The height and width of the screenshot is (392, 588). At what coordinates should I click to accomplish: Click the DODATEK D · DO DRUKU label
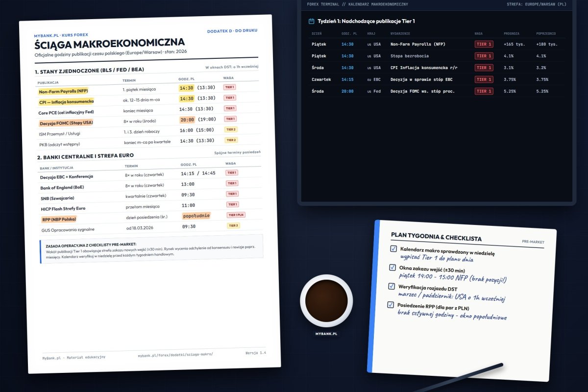[232, 31]
